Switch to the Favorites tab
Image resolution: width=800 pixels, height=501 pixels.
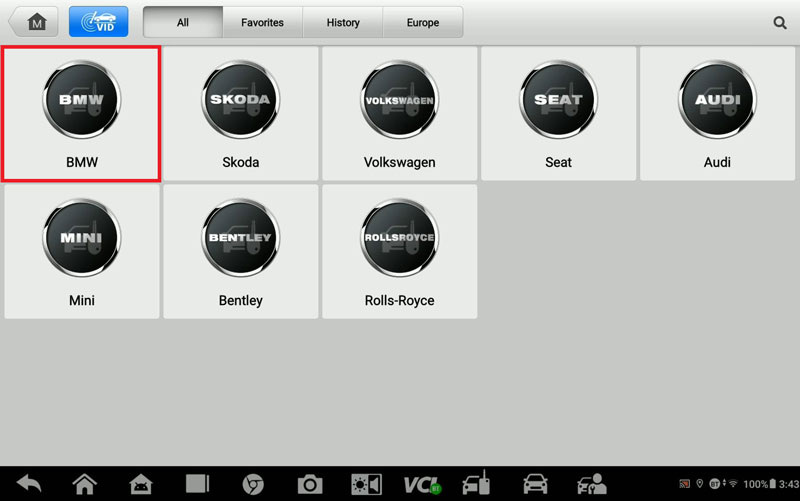[x=262, y=22]
